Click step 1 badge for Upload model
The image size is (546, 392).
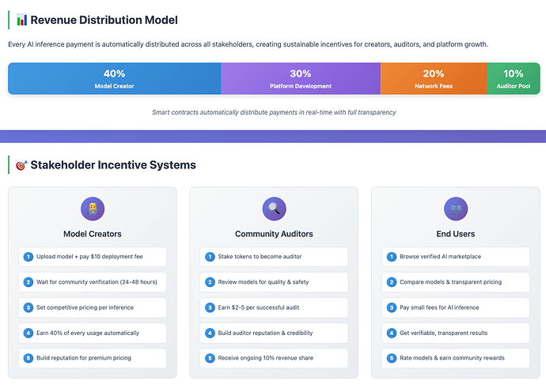coord(28,257)
